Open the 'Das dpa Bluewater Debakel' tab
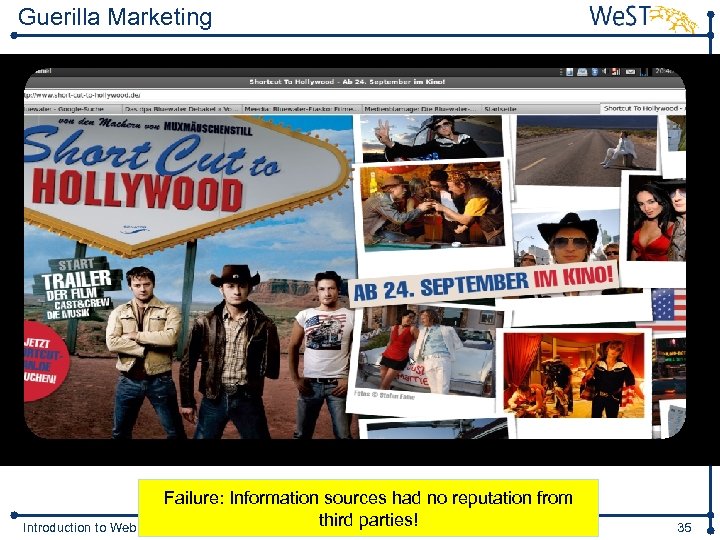The width and height of the screenshot is (720, 540). pyautogui.click(x=181, y=109)
